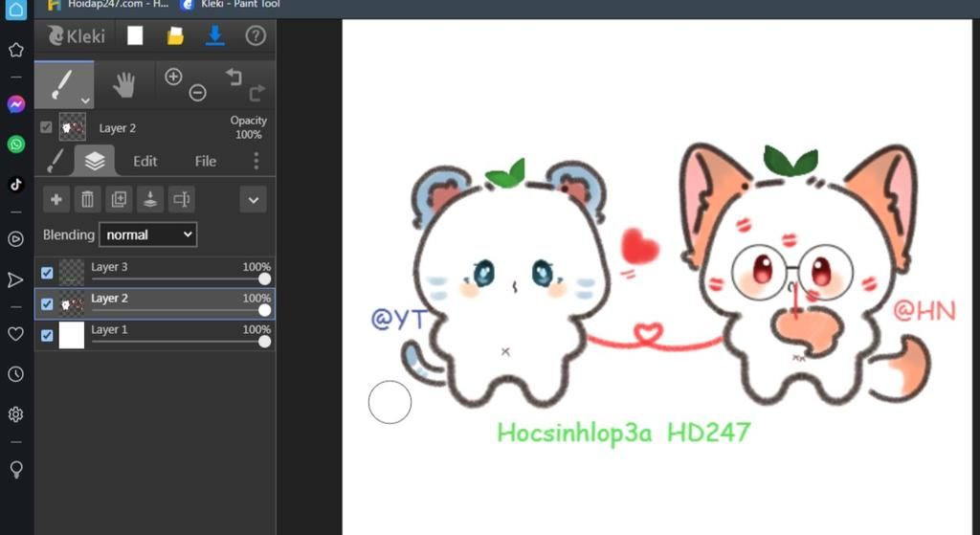This screenshot has width=980, height=535.
Task: Open Messenger from the sidebar
Action: [16, 103]
